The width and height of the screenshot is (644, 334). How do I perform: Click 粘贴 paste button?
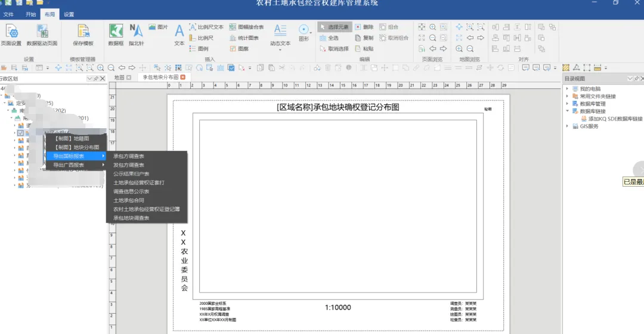(x=364, y=48)
